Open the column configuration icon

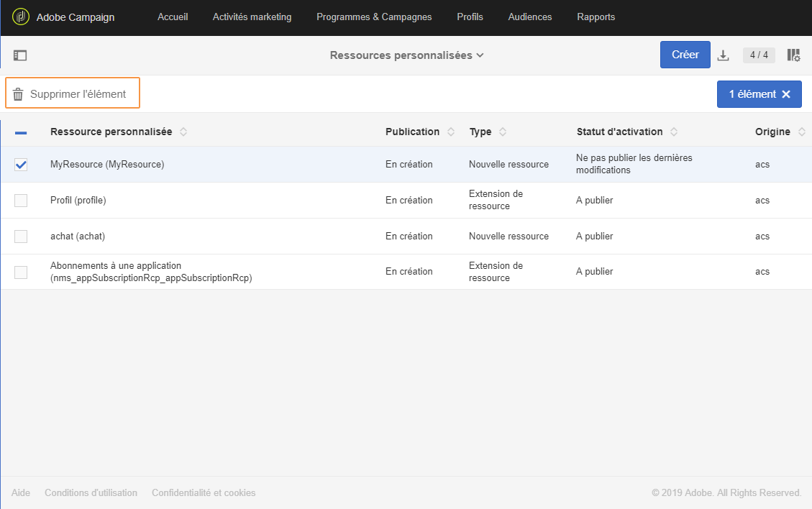click(793, 55)
